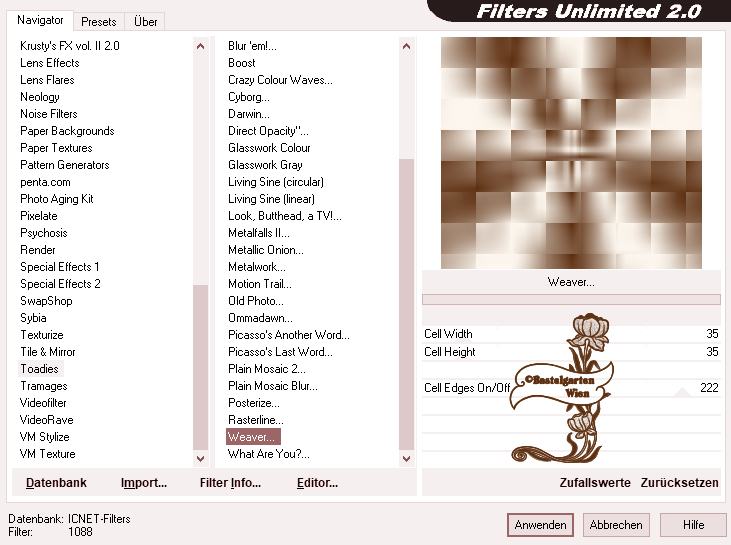Image resolution: width=731 pixels, height=545 pixels.
Task: Select the Metallic Onion... filter
Action: [266, 250]
